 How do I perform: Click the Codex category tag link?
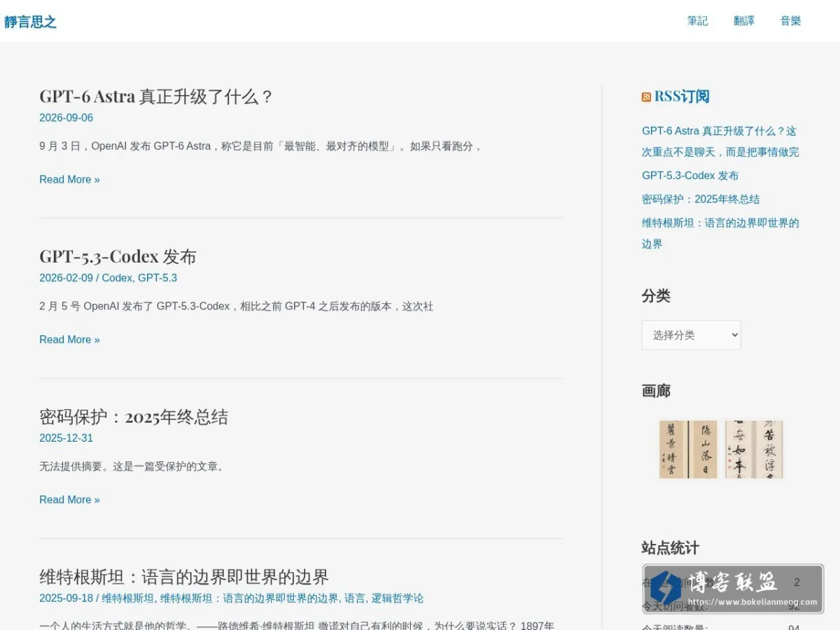[x=117, y=278]
